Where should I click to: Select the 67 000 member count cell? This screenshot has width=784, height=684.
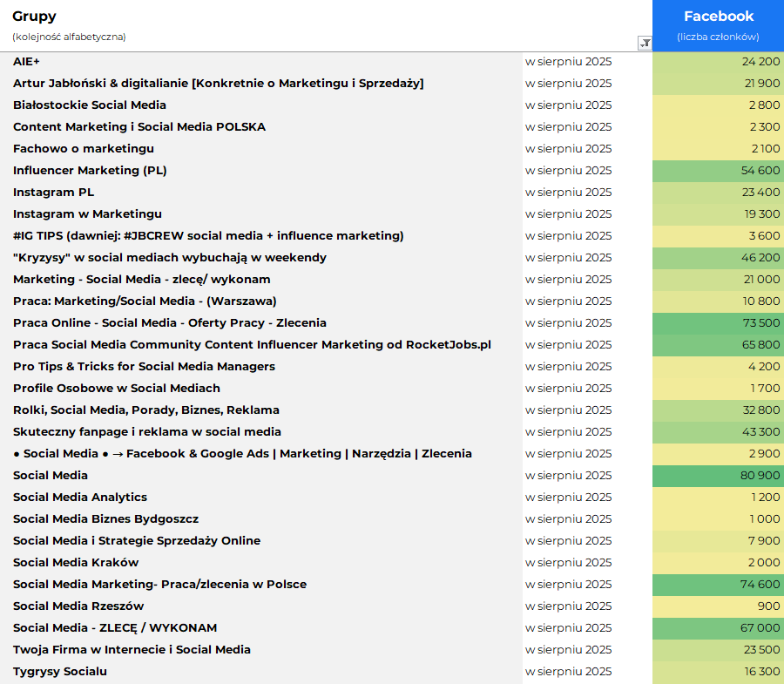pyautogui.click(x=718, y=628)
